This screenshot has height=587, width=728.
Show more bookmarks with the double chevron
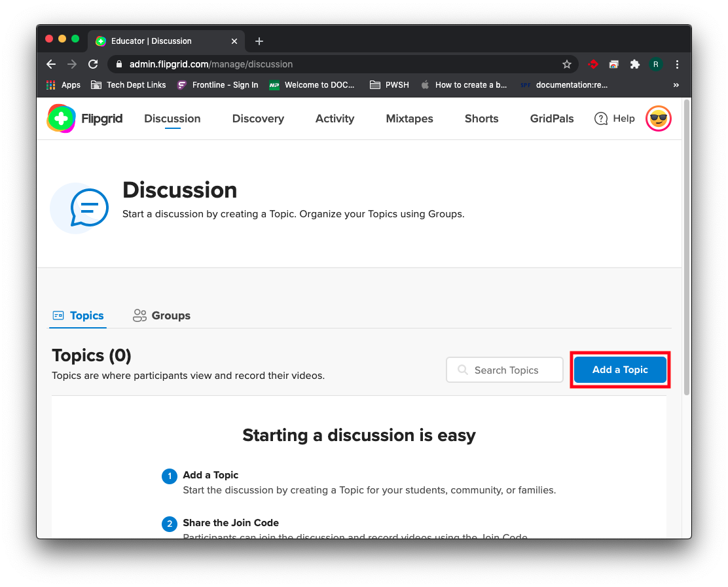click(x=676, y=85)
